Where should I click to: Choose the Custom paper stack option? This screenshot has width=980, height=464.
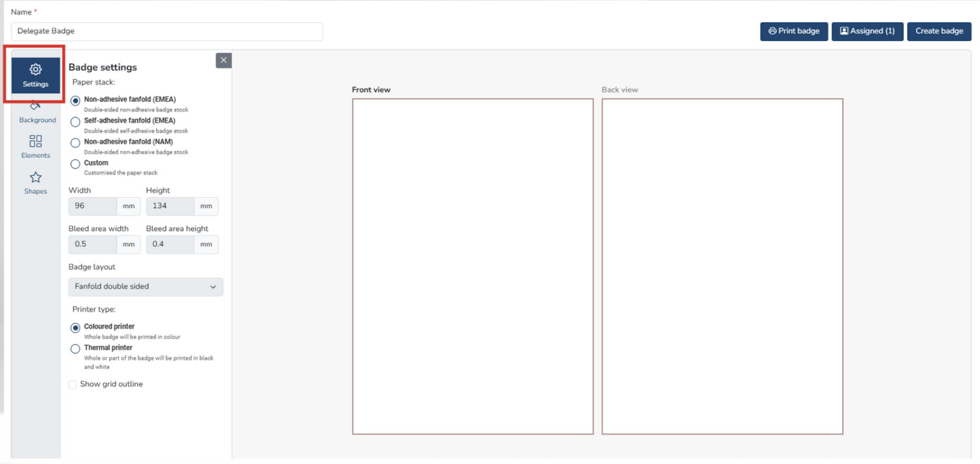click(x=75, y=164)
